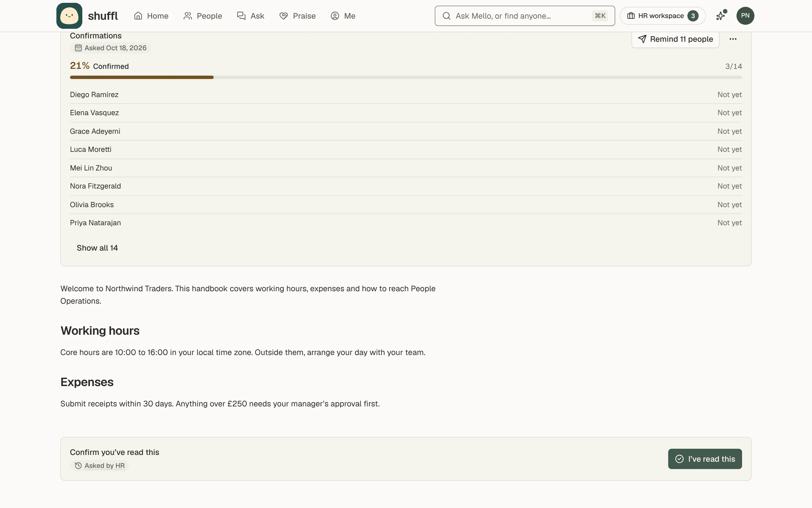The image size is (812, 508).
Task: Open the Ask section
Action: click(x=251, y=16)
